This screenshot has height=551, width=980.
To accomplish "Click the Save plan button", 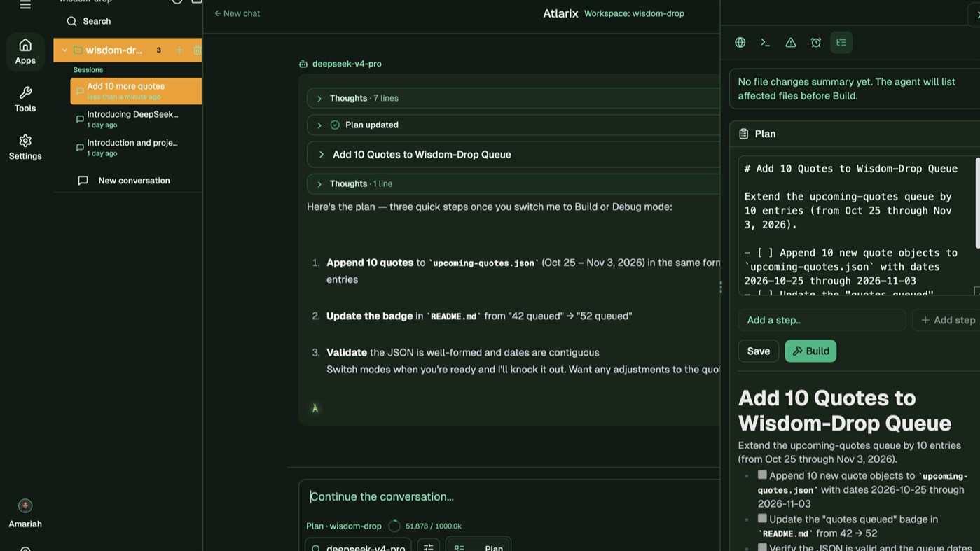I will 758,351.
